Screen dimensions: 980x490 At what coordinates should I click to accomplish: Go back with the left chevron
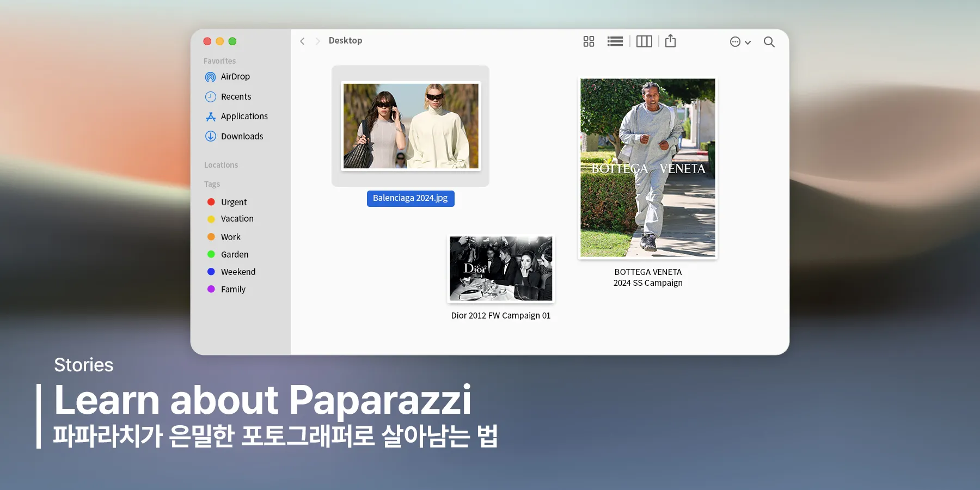(302, 41)
